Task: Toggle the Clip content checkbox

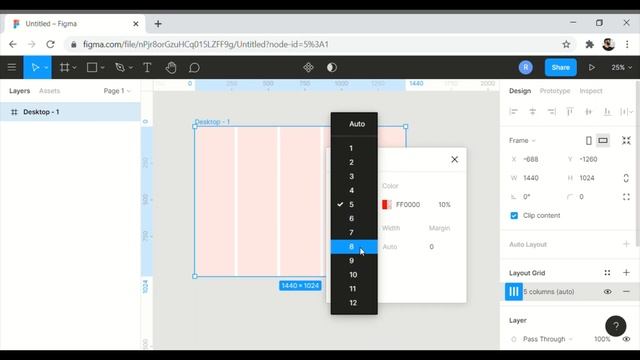Action: pos(514,216)
